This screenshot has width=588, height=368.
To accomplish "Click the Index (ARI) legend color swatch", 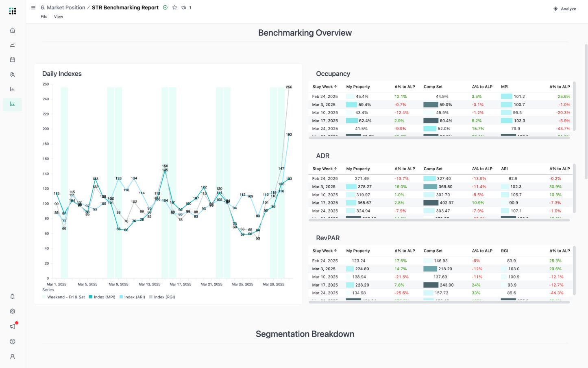I will 121,297.
